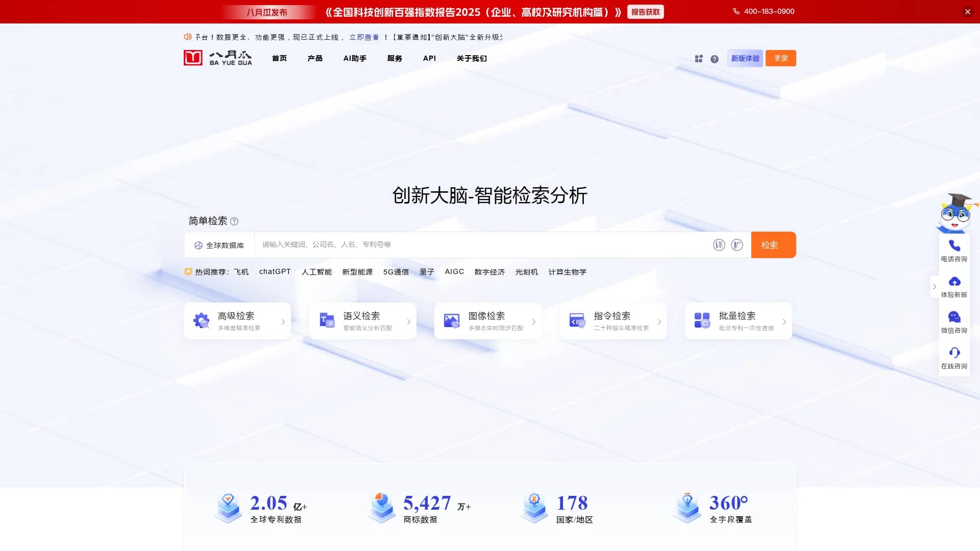The image size is (980, 551).
Task: Click the 5,427 万+ trademark figure
Action: (437, 503)
